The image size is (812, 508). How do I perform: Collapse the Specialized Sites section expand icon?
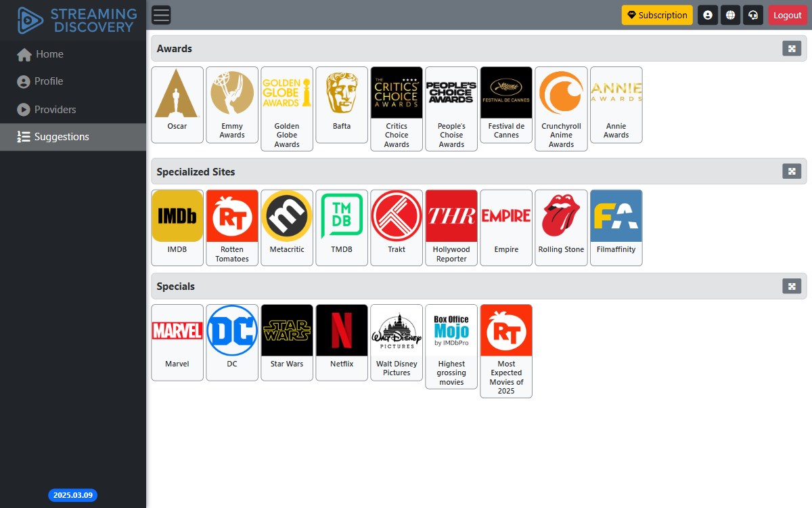pos(792,171)
